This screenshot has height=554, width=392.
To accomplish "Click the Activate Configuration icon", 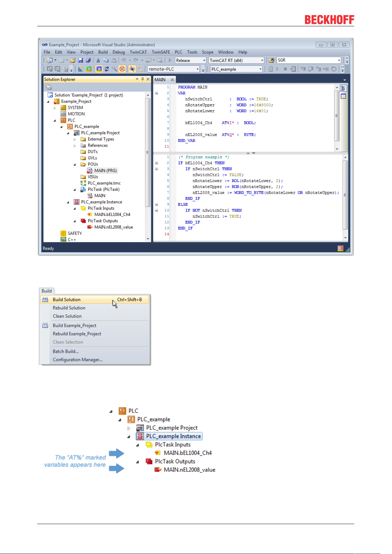I will 81,69.
